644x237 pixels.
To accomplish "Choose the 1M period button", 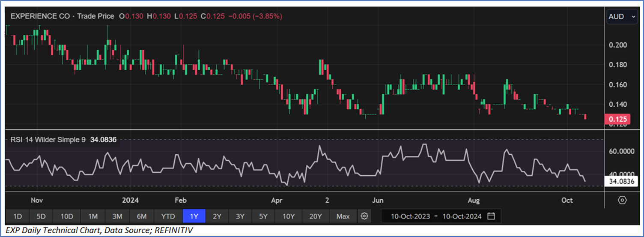I will (93, 216).
